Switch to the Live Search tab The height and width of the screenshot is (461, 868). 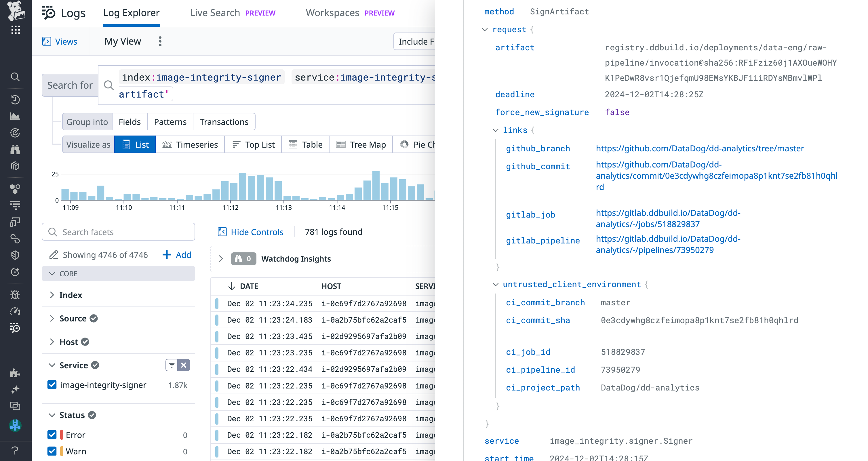[x=215, y=12]
